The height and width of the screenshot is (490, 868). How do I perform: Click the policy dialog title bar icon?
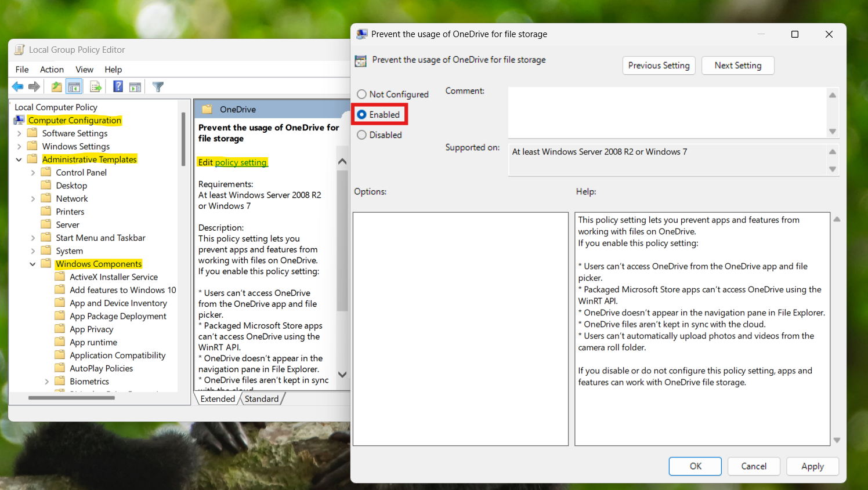(362, 34)
